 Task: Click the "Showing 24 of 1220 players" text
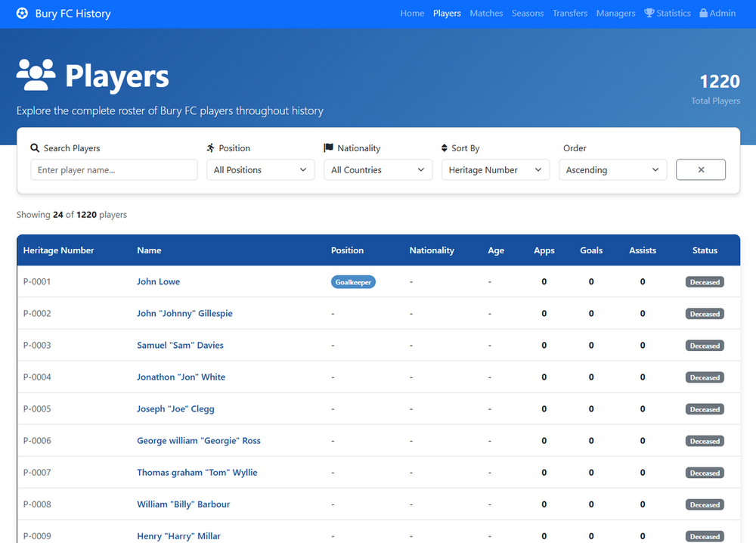pos(71,215)
